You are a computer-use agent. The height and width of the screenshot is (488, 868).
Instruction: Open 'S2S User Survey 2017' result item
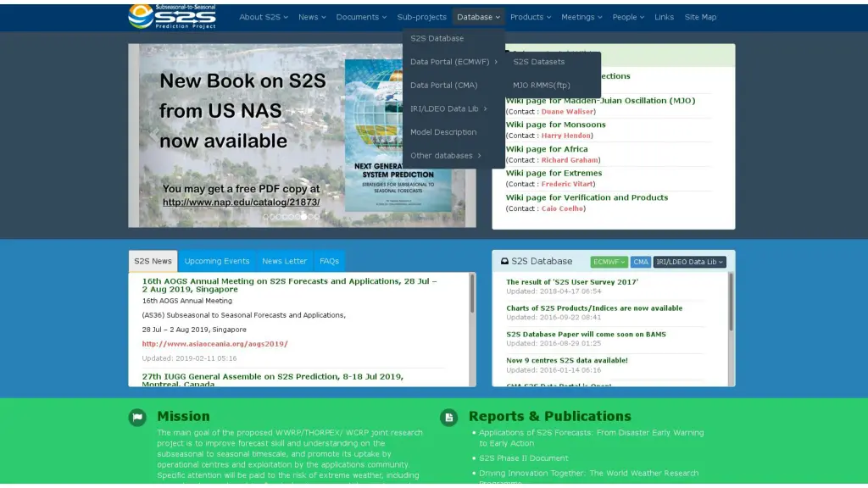pyautogui.click(x=572, y=282)
